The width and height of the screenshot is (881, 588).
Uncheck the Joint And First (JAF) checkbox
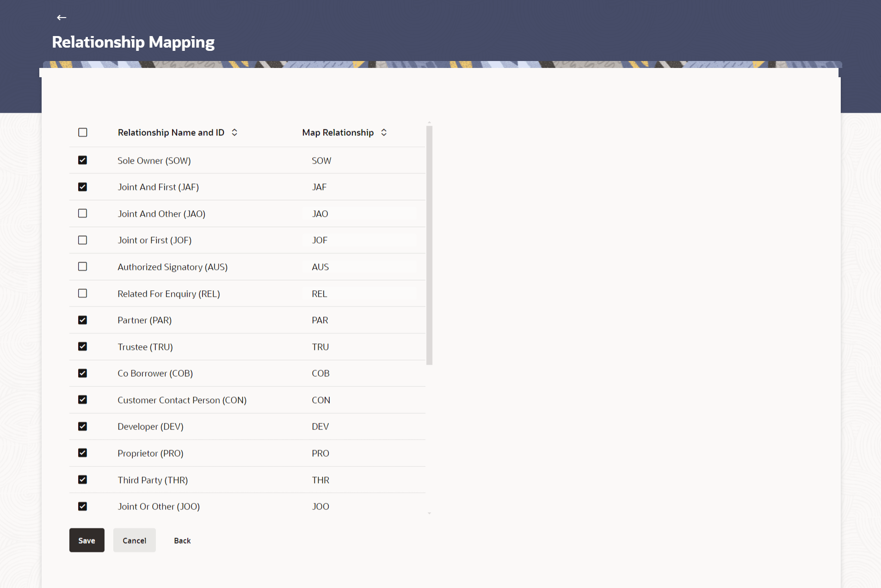(x=82, y=187)
